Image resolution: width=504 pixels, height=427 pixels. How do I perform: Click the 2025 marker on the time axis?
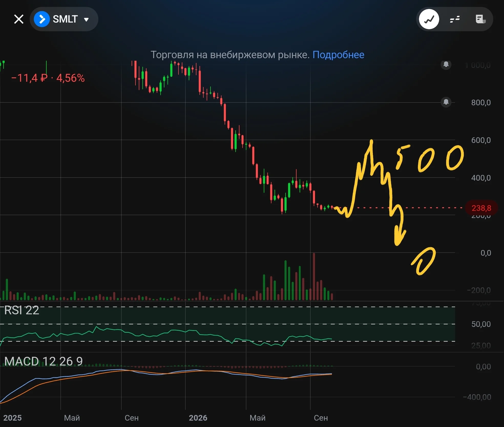tap(12, 418)
